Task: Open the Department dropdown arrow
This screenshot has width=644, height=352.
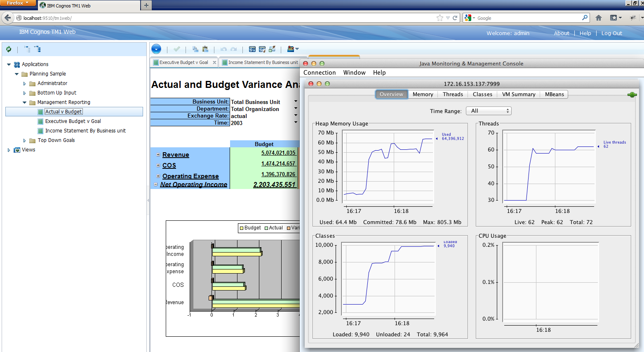Action: click(296, 108)
